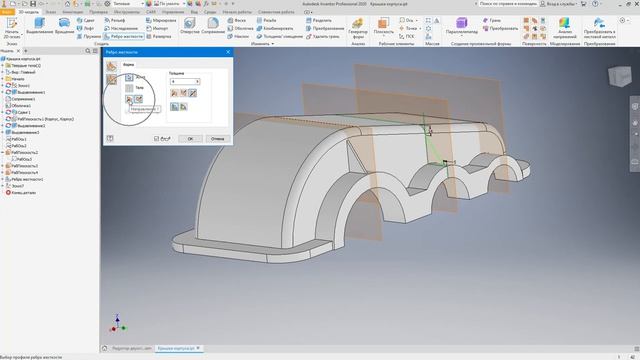Choose the Сдвиг sweep tool
The image size is (640, 360).
(x=86, y=20)
